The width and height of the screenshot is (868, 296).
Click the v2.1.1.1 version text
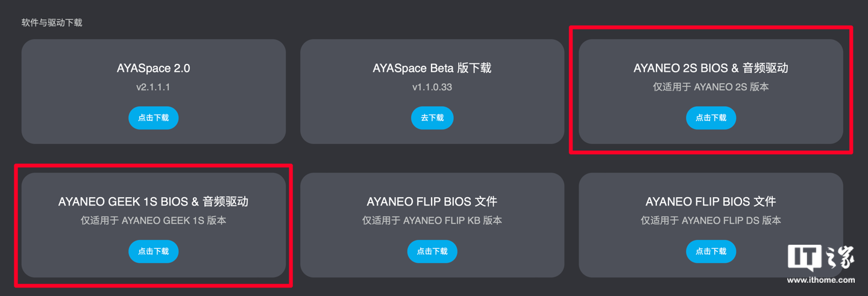pyautogui.click(x=153, y=87)
